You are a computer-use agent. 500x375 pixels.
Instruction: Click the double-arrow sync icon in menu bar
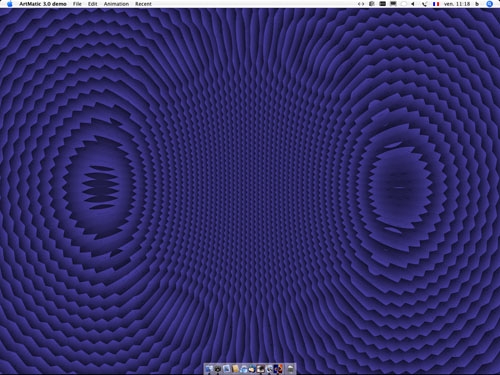pos(361,4)
